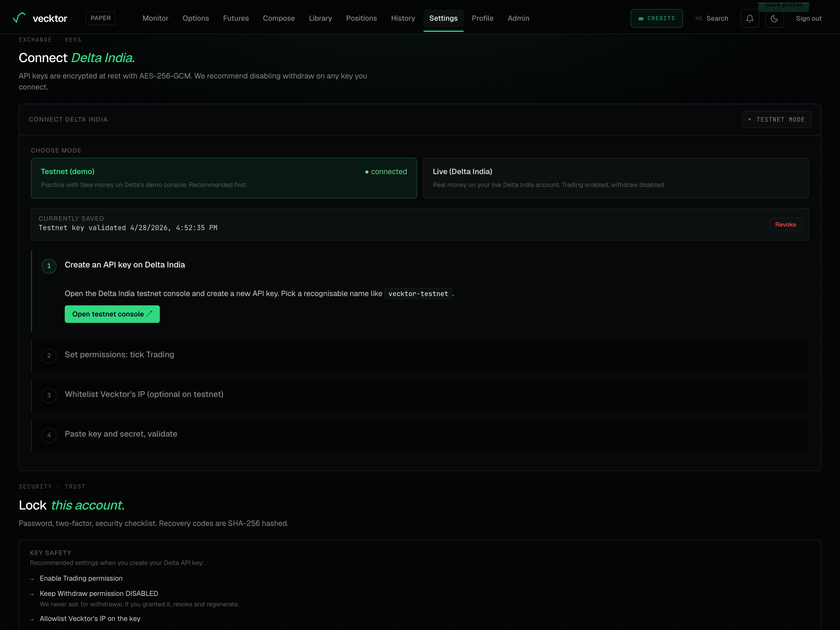The height and width of the screenshot is (630, 840).
Task: View the Positions tab
Action: (x=361, y=18)
